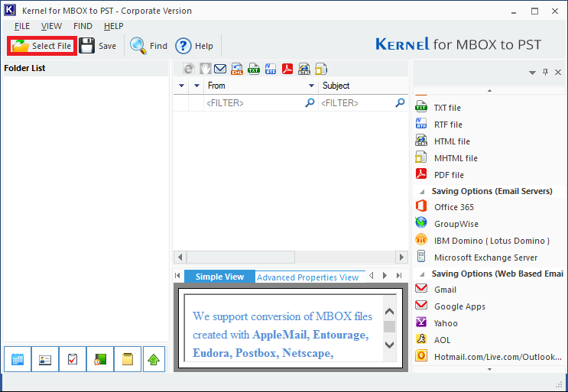Click the saving options list scroll-up arrow
The height and width of the screenshot is (392, 568).
coord(489,90)
